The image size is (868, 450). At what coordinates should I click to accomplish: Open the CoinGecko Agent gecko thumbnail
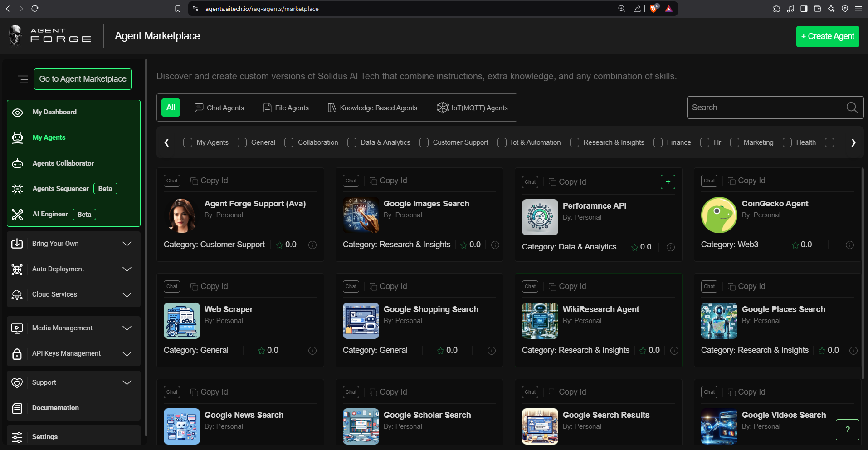pyautogui.click(x=719, y=215)
